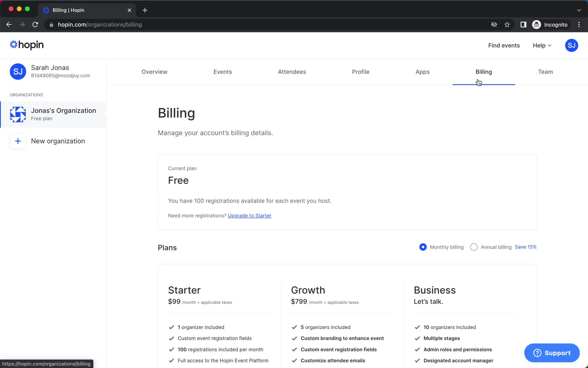Click 'Multiple stages' feature text
This screenshot has width=588, height=368.
[442, 338]
